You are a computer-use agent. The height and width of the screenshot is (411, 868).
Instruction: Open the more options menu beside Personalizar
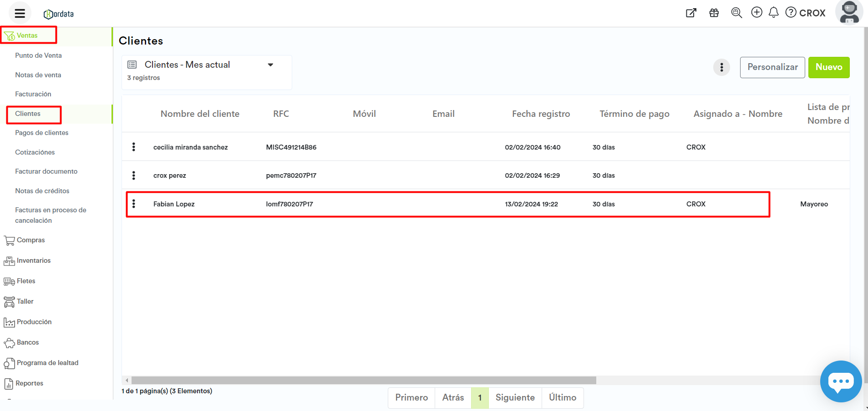point(721,68)
